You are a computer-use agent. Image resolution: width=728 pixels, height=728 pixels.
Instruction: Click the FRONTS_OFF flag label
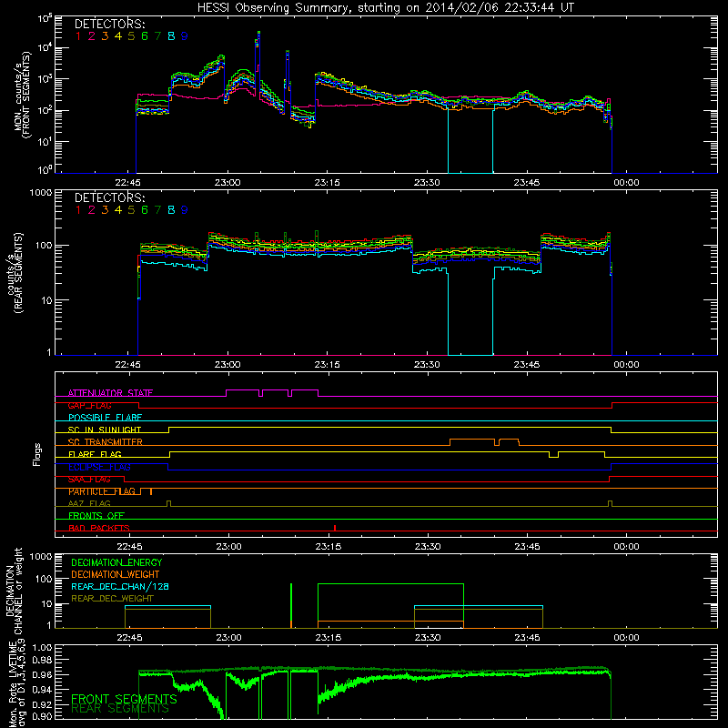pyautogui.click(x=96, y=515)
